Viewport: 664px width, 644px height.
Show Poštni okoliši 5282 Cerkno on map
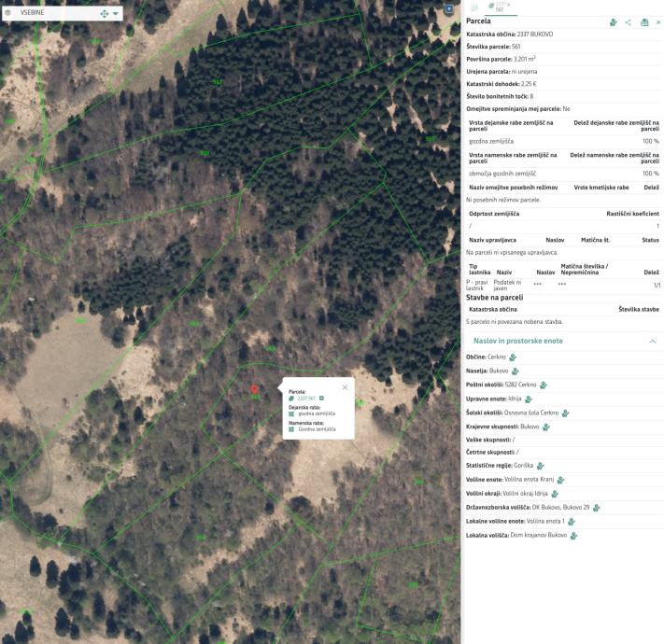543,385
